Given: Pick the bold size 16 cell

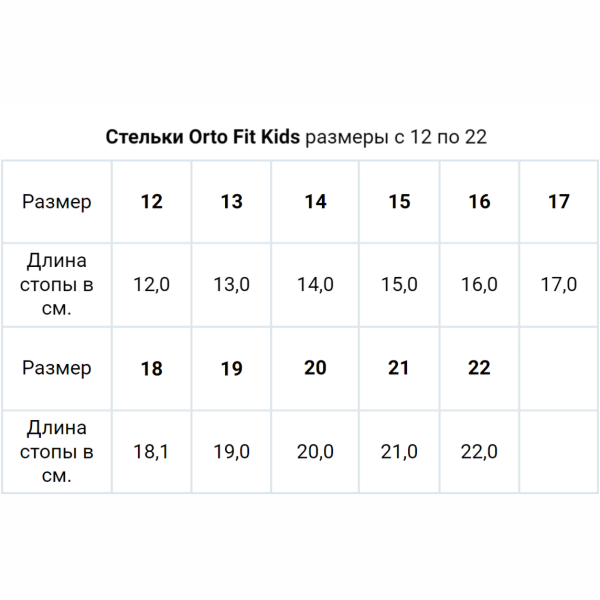Looking at the screenshot, I should click(479, 202).
